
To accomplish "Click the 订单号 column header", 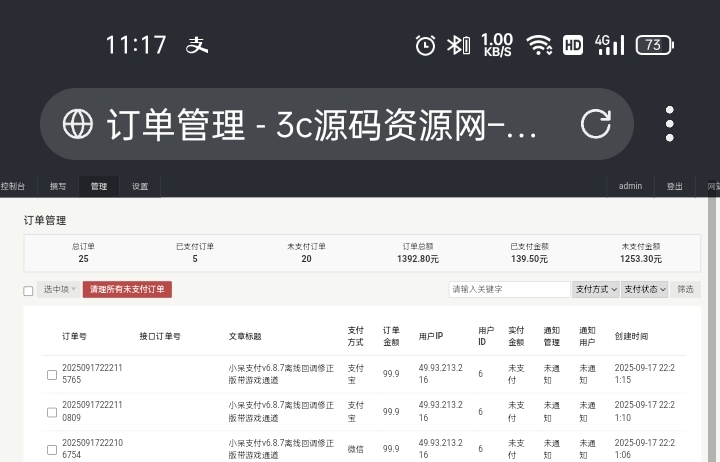I will pyautogui.click(x=74, y=336).
